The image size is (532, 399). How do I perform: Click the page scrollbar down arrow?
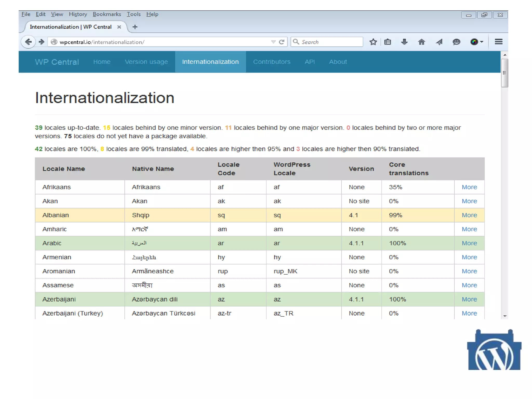click(x=505, y=316)
